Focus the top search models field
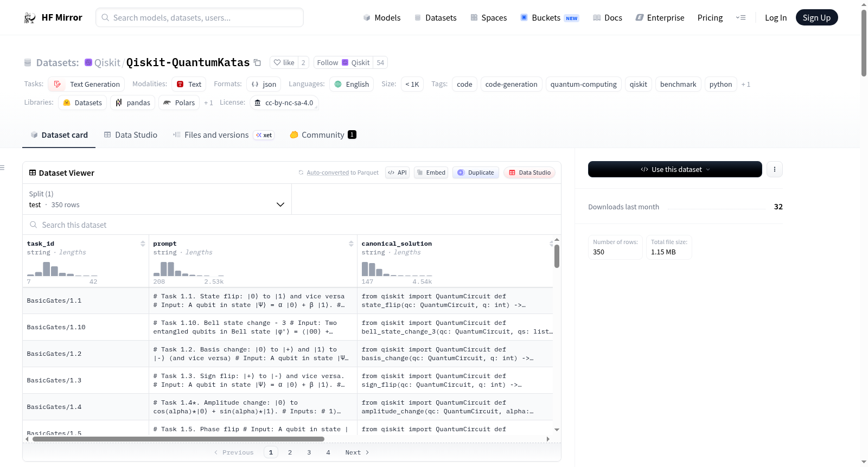Image resolution: width=868 pixels, height=467 pixels. click(x=200, y=17)
